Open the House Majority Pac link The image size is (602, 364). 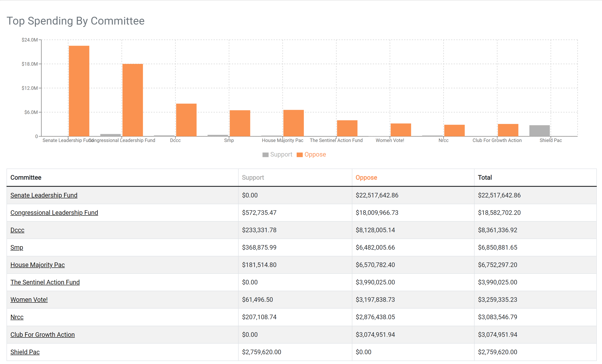tap(38, 265)
